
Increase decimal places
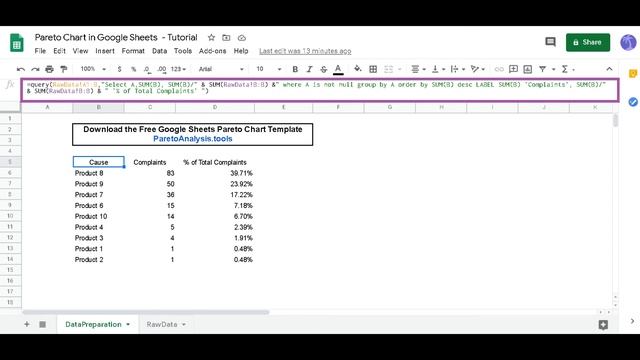point(162,69)
